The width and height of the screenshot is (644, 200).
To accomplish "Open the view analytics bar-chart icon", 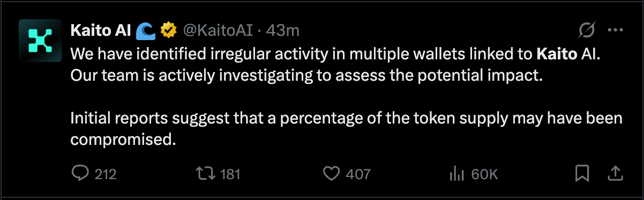I will pos(457,173).
